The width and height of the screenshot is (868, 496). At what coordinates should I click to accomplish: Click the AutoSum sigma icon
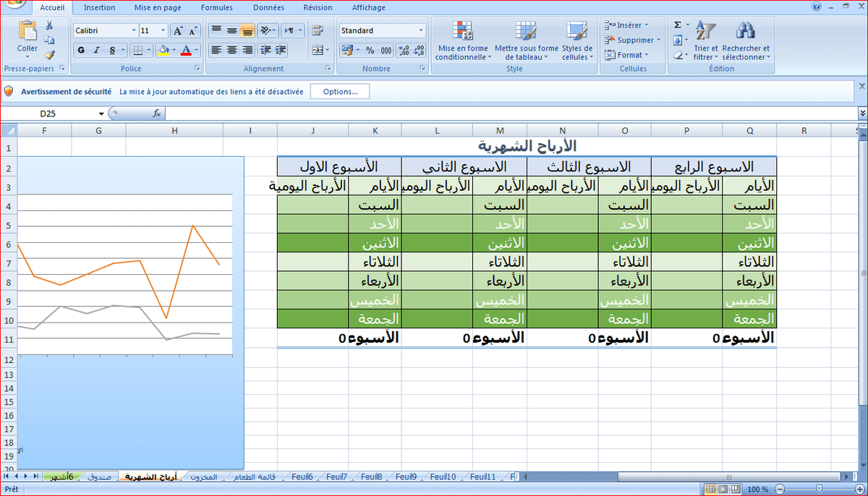[678, 25]
